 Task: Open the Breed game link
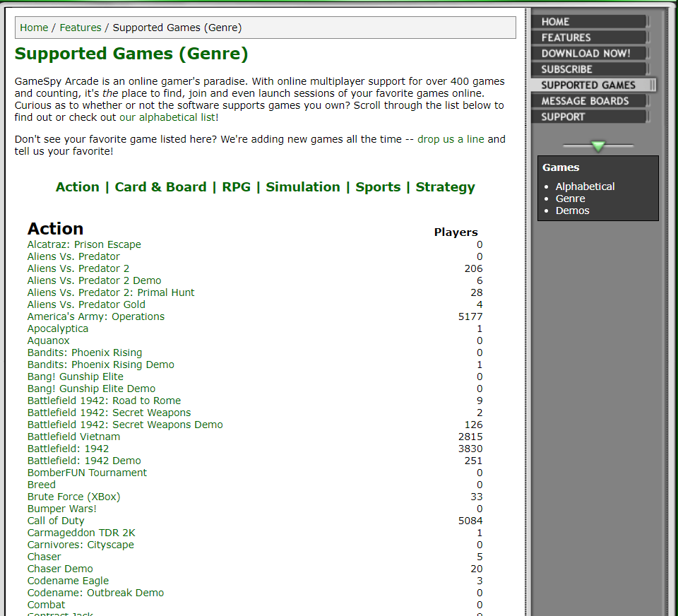(x=42, y=485)
